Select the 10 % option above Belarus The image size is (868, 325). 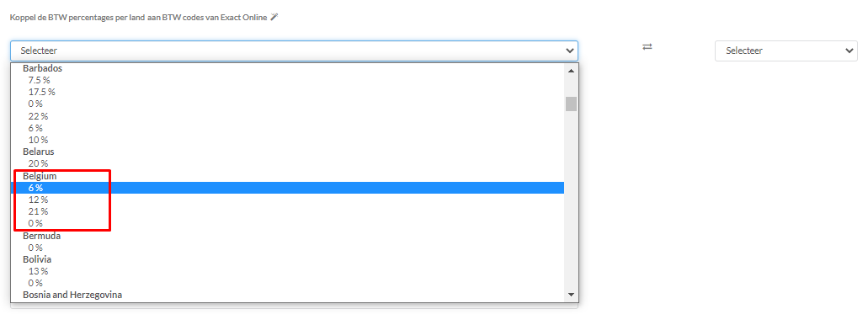click(287, 140)
